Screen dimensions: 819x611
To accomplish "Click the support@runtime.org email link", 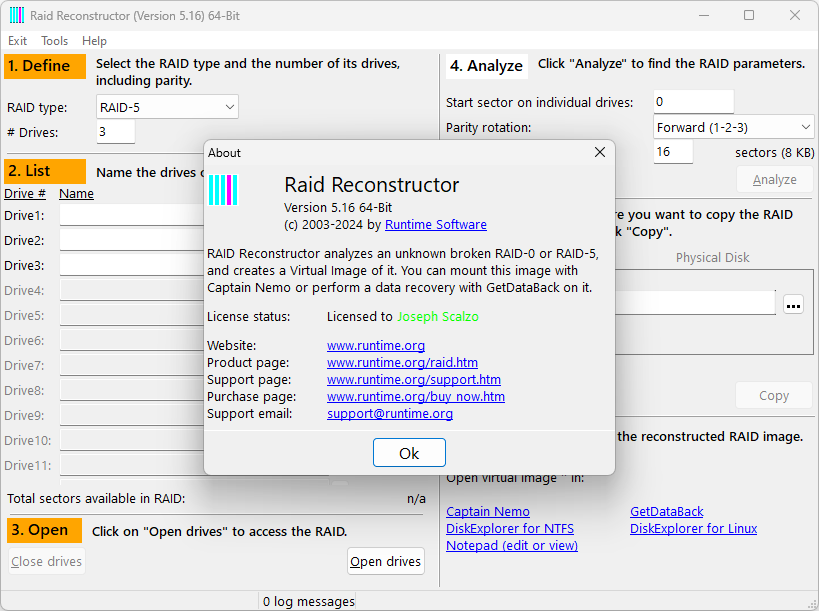I will (x=390, y=414).
